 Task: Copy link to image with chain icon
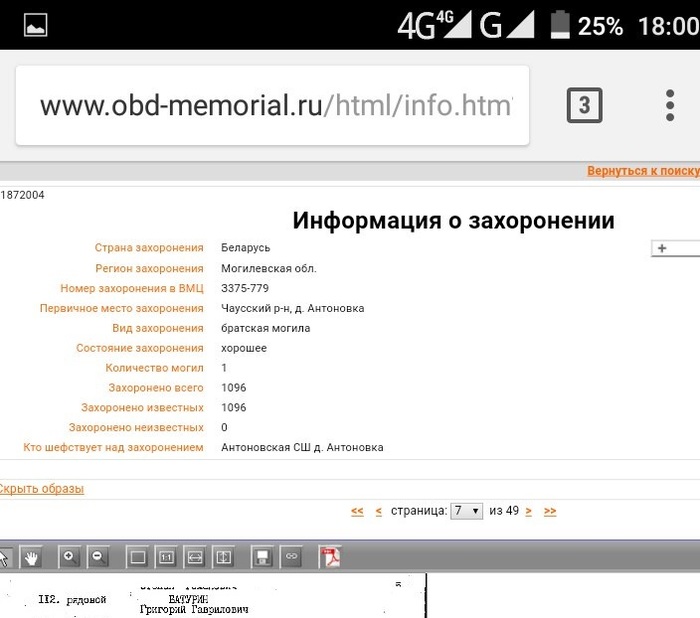point(291,557)
